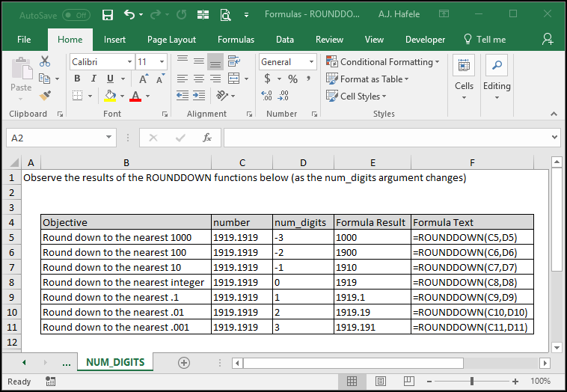Image resolution: width=567 pixels, height=392 pixels.
Task: Add a new sheet with plus button
Action: pos(184,362)
